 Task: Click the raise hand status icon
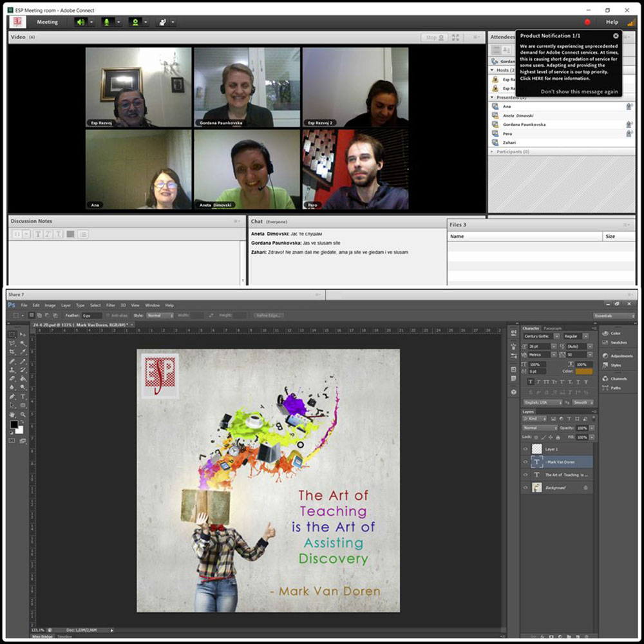(163, 22)
